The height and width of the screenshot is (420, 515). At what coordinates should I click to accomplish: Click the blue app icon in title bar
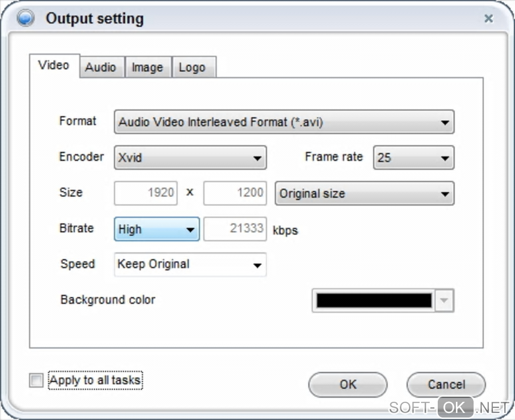pos(25,19)
